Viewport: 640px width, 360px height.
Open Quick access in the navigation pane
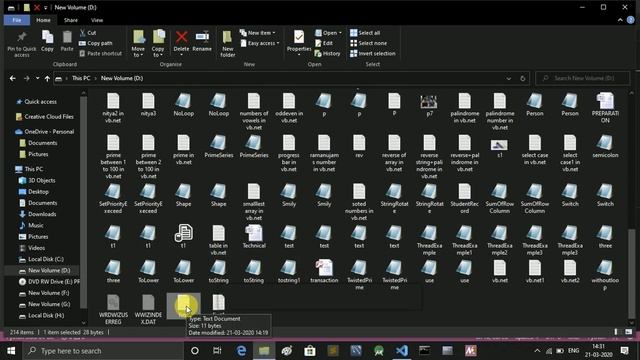tap(40, 102)
